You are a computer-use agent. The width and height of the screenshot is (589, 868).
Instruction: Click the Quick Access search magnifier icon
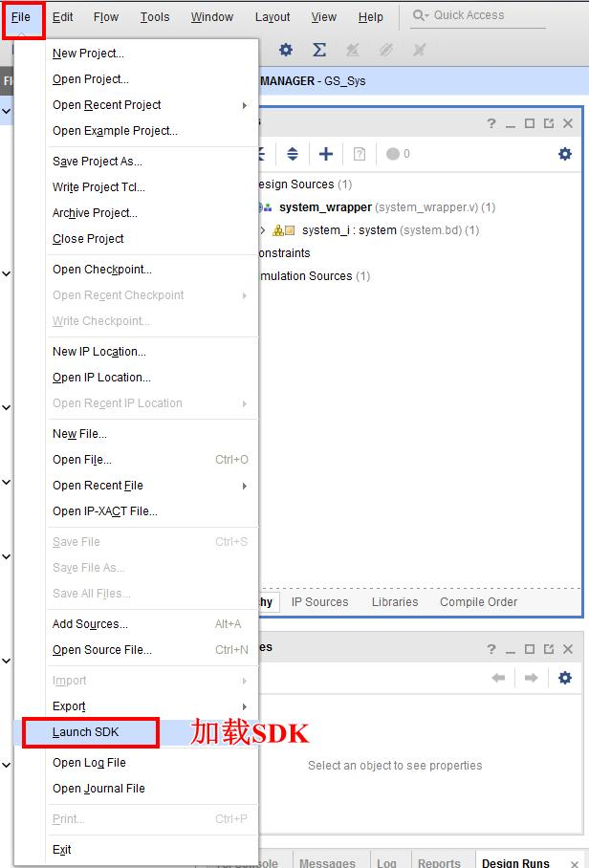[x=420, y=15]
